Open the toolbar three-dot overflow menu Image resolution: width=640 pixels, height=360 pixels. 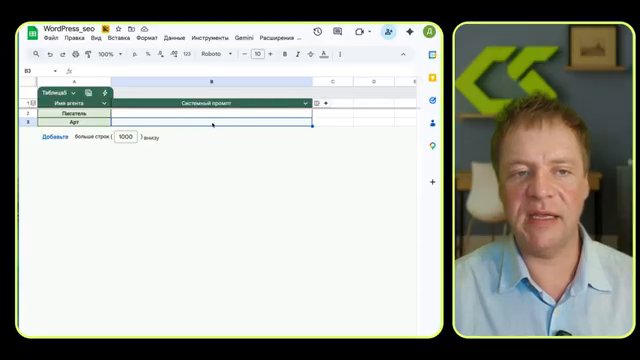[340, 54]
